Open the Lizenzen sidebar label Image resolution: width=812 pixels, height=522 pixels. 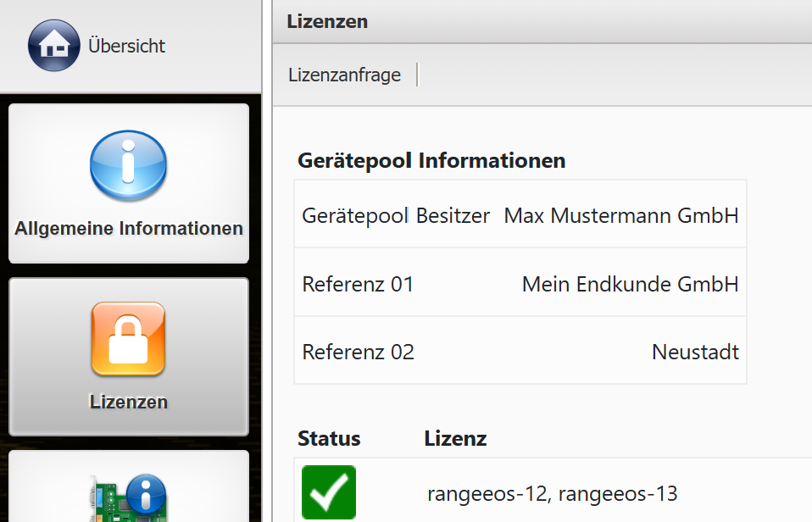pyautogui.click(x=129, y=402)
